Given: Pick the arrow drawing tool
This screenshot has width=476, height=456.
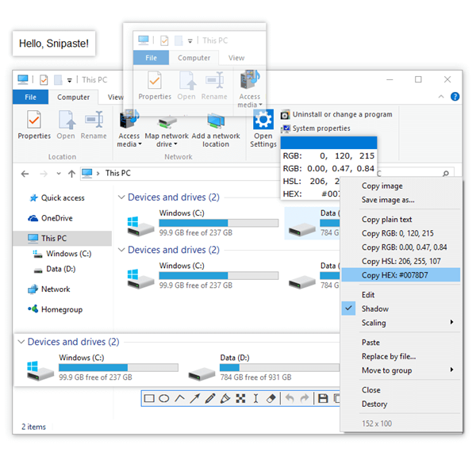Looking at the screenshot, I should 194,398.
